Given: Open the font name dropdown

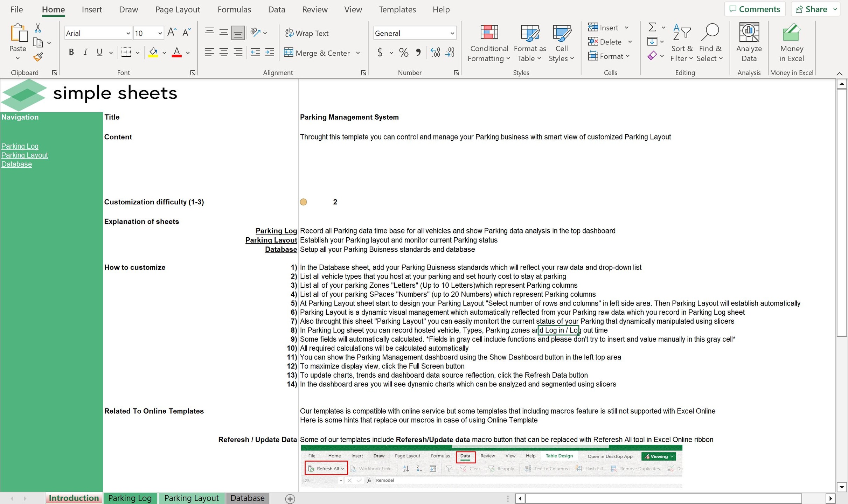Looking at the screenshot, I should click(x=128, y=33).
